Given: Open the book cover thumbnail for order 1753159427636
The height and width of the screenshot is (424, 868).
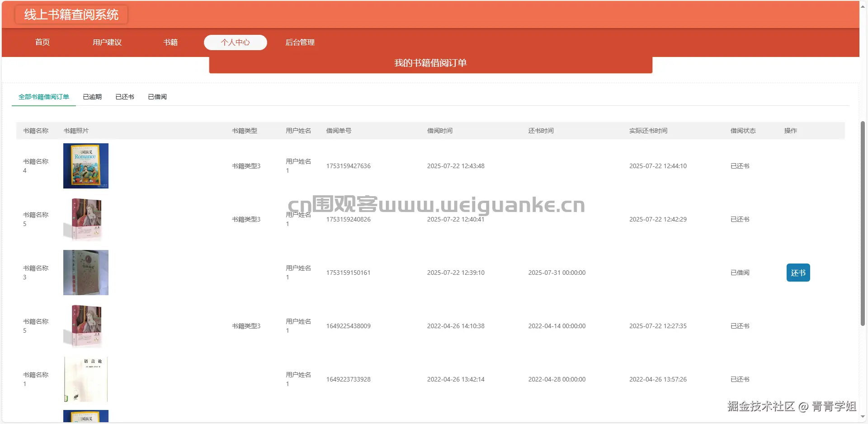Looking at the screenshot, I should point(86,166).
